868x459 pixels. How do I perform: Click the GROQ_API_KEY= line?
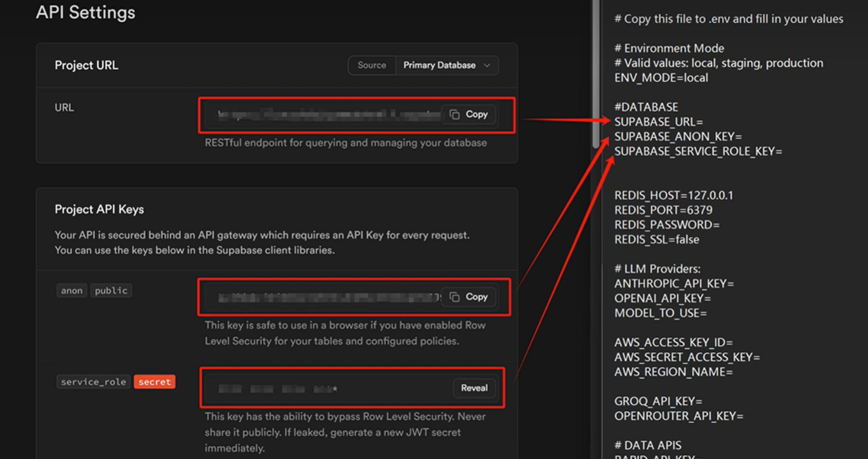(658, 402)
